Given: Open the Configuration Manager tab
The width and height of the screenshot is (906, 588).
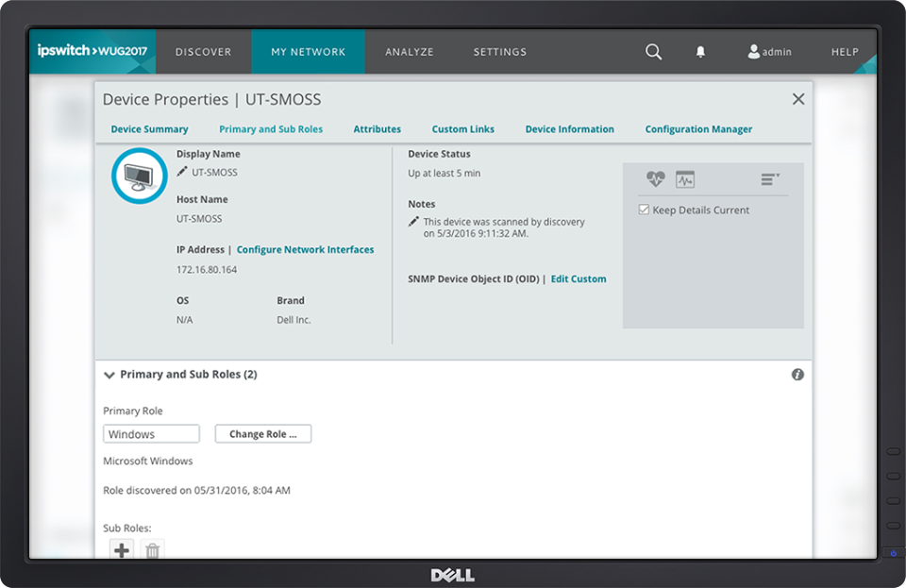Looking at the screenshot, I should (x=698, y=128).
